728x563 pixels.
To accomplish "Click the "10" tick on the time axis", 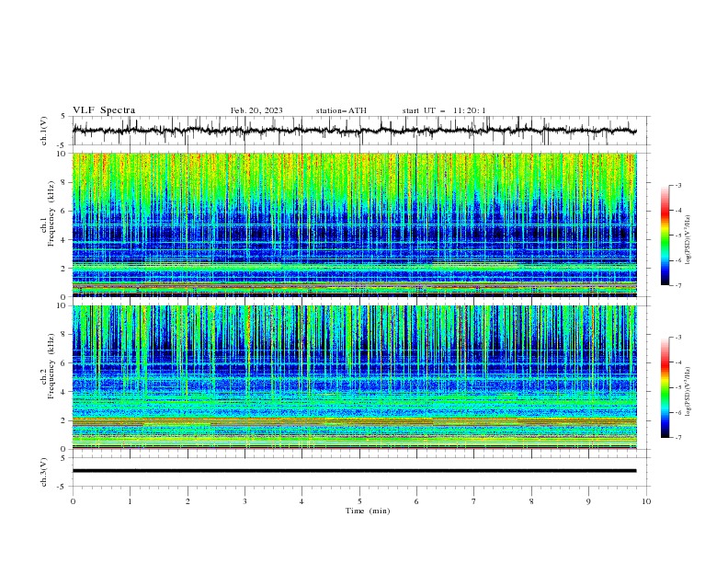I will [646, 501].
